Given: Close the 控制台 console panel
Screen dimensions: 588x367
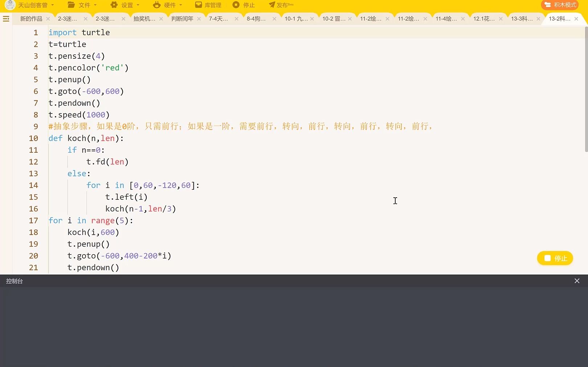Looking at the screenshot, I should click(577, 281).
